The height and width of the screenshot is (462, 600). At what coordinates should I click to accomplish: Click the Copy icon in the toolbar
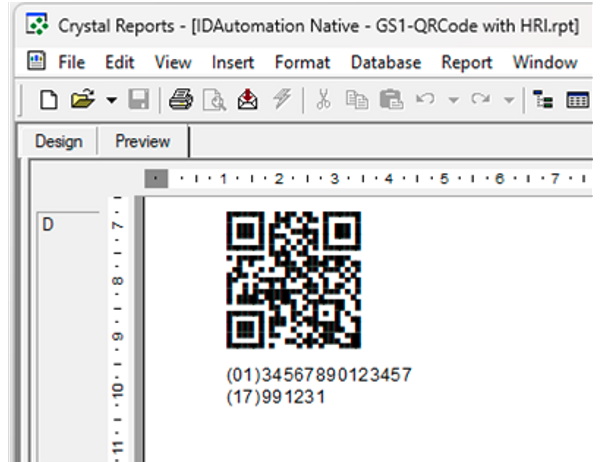(357, 100)
